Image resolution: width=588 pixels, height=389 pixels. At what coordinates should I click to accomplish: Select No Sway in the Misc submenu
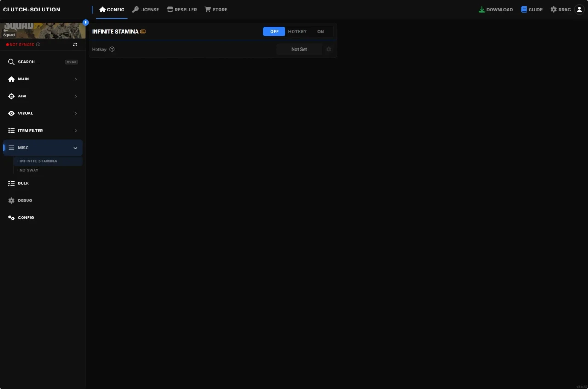48,170
